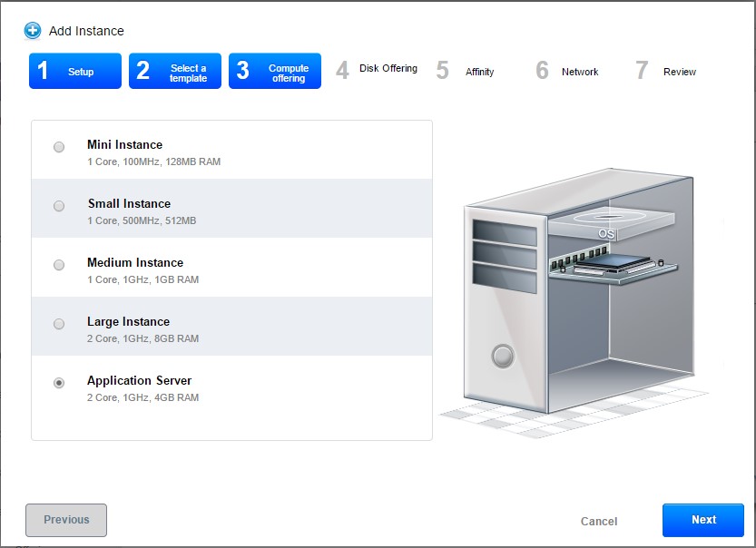The width and height of the screenshot is (756, 548).
Task: Click step 3 Compute offering
Action: [275, 72]
